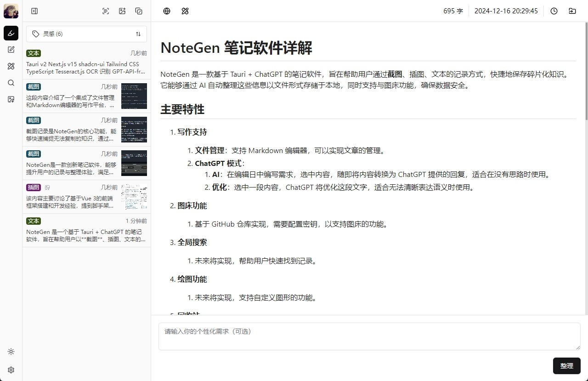Open the search sidebar icon
The image size is (588, 381).
point(11,83)
